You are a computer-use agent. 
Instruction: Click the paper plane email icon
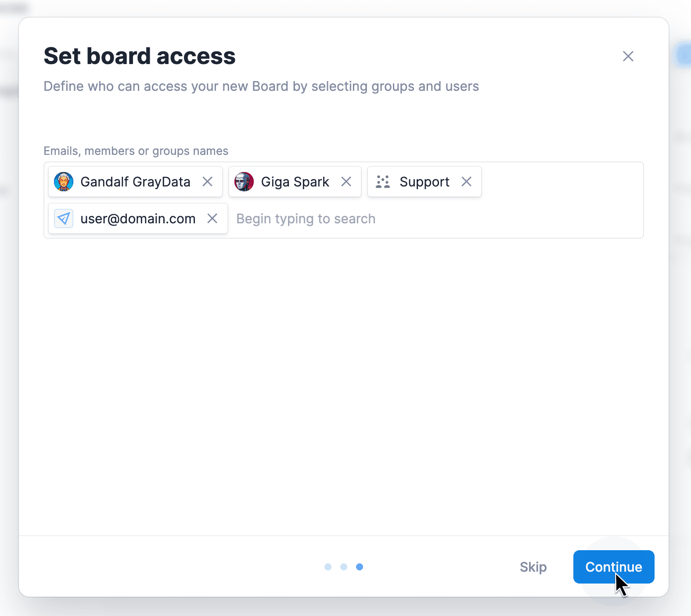(64, 218)
